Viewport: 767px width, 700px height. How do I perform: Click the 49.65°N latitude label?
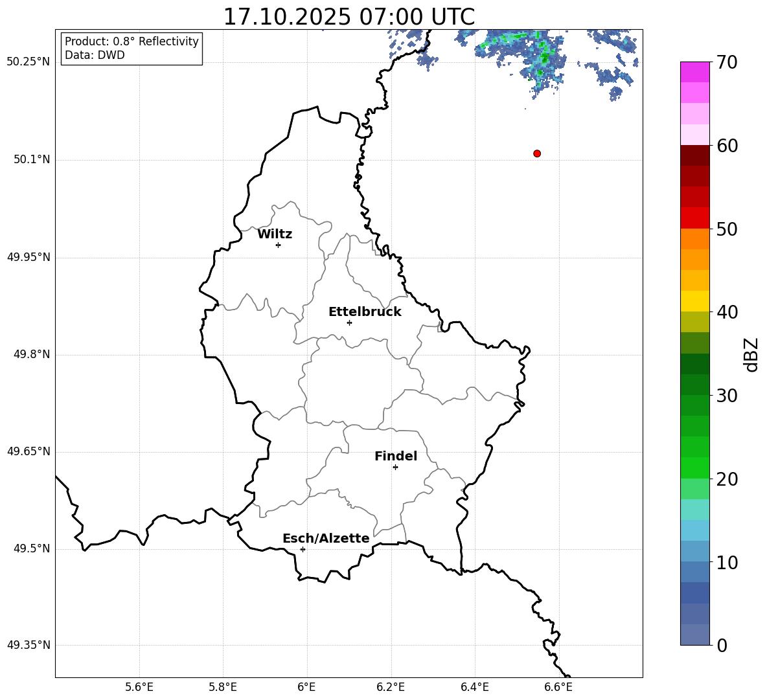(29, 451)
